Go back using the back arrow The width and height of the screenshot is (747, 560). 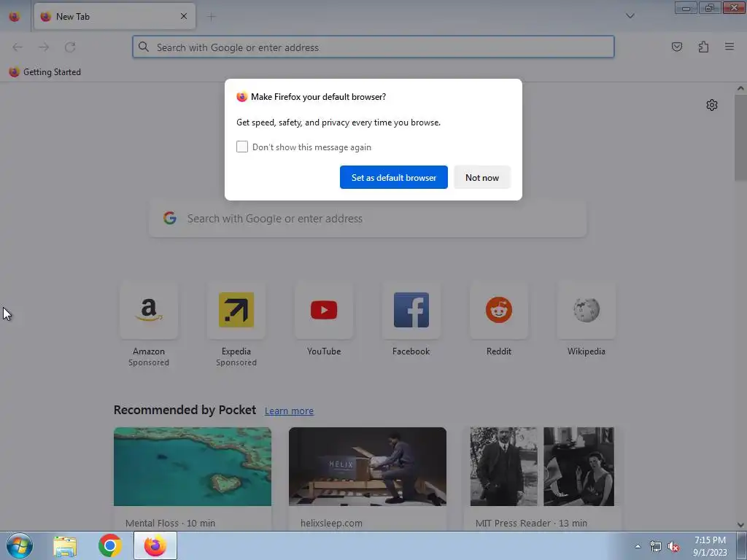pos(18,47)
